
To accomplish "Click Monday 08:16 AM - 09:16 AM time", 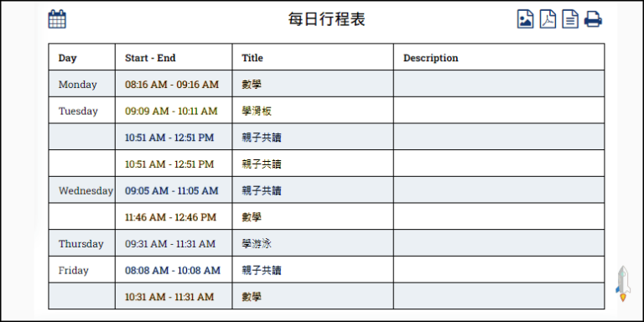I will coord(172,85).
